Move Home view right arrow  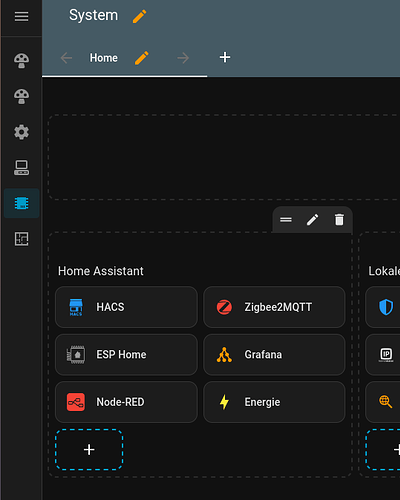point(183,58)
